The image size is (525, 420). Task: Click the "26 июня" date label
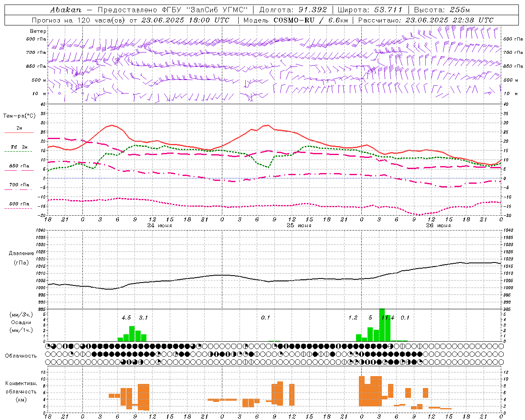(x=438, y=226)
